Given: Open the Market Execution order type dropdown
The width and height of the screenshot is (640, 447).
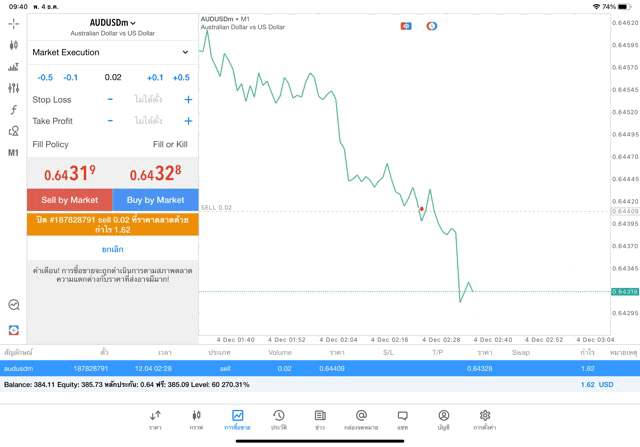Looking at the screenshot, I should pos(112,52).
